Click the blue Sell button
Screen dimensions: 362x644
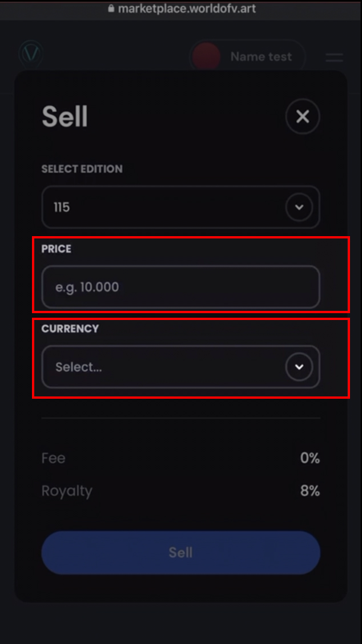point(181,552)
